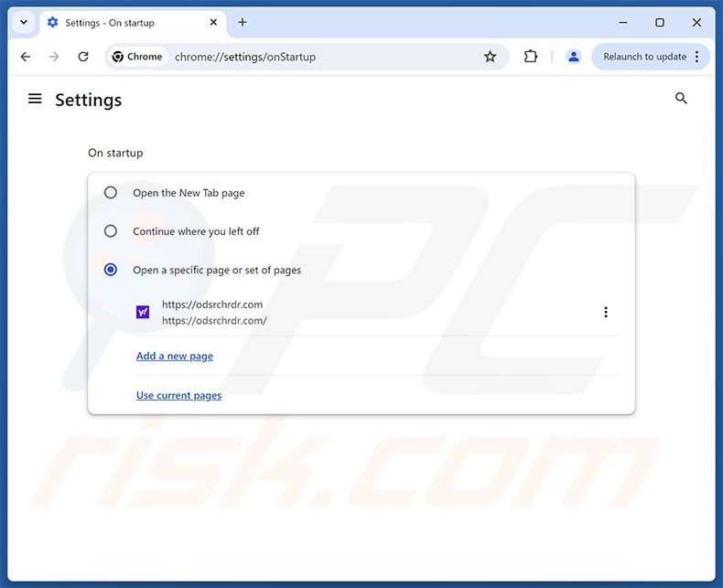Click Add a new page link
This screenshot has height=588, width=723.
tap(175, 356)
